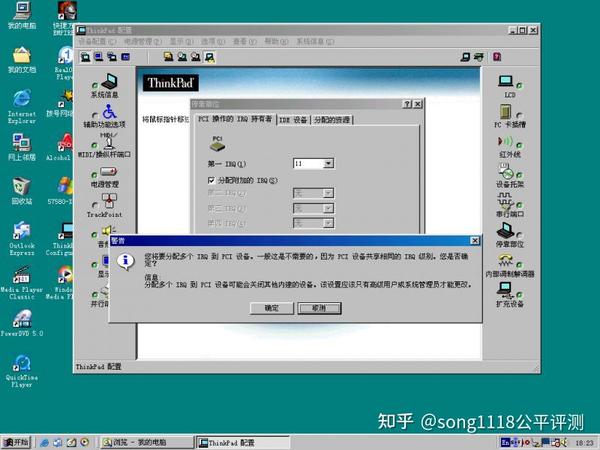Select PCI 操作的 IRQ 持有者 tab

point(235,119)
